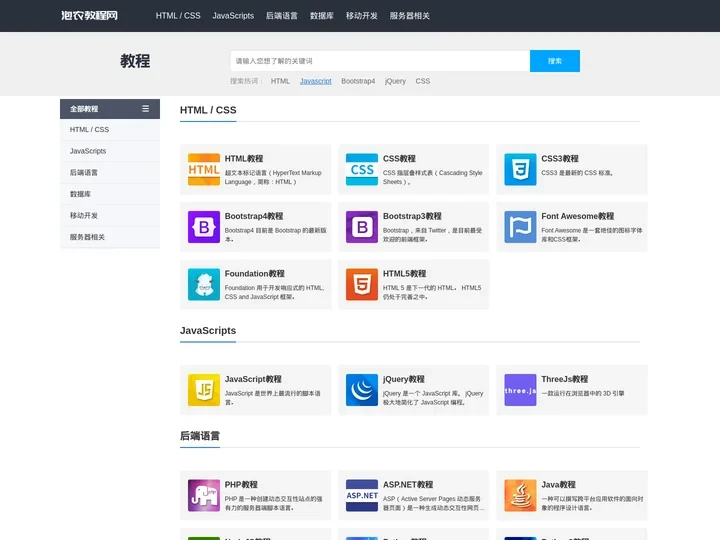Click the ASP.NET icon
The image size is (720, 540).
tap(362, 495)
